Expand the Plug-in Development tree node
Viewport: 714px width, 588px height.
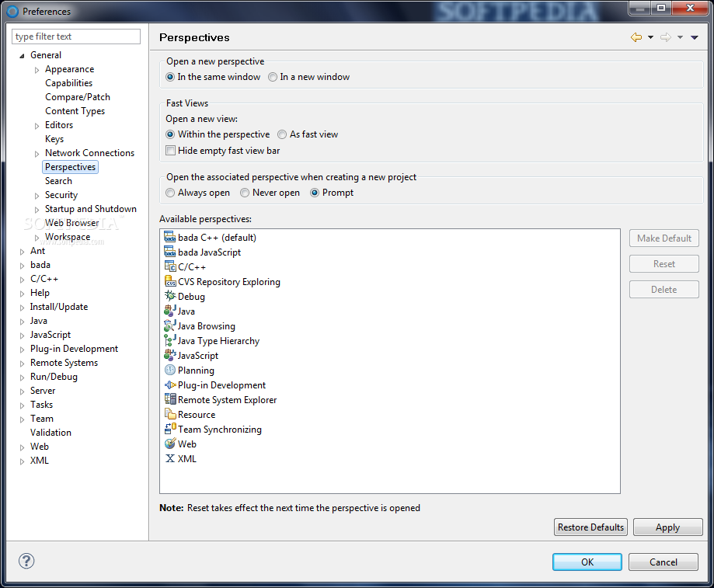tap(22, 350)
